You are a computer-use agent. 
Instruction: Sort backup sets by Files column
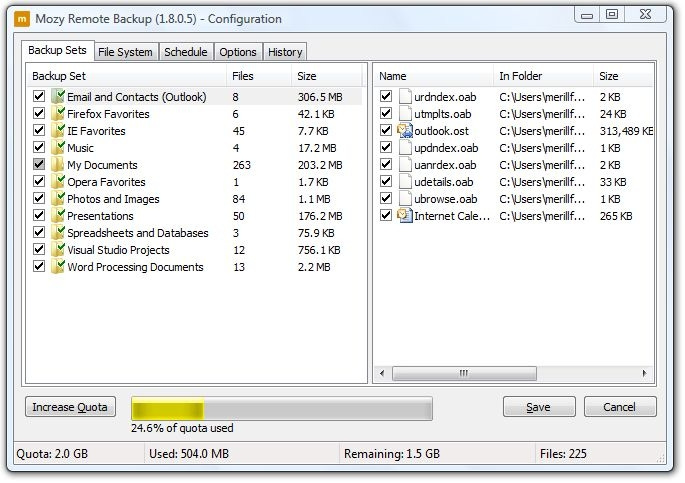tap(259, 76)
